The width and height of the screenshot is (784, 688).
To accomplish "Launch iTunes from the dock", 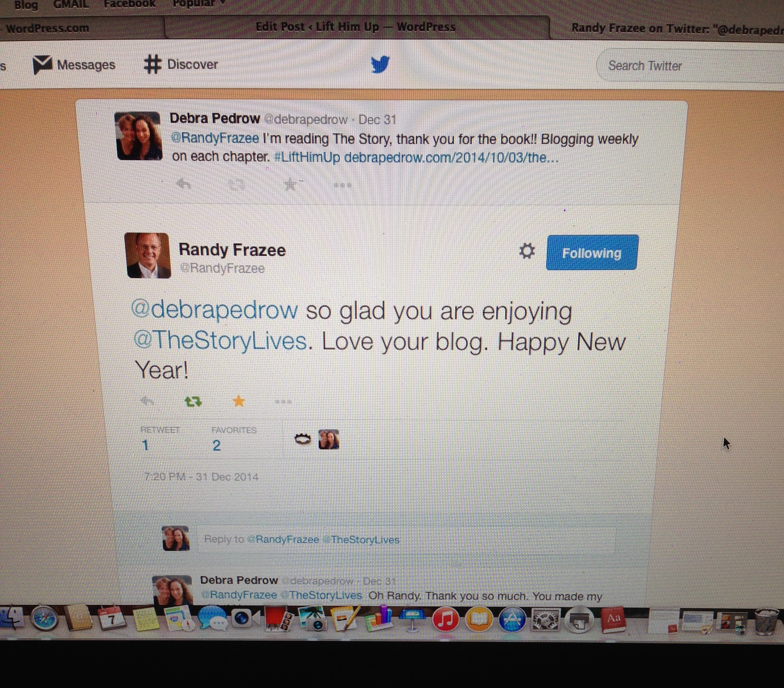I will [x=445, y=618].
